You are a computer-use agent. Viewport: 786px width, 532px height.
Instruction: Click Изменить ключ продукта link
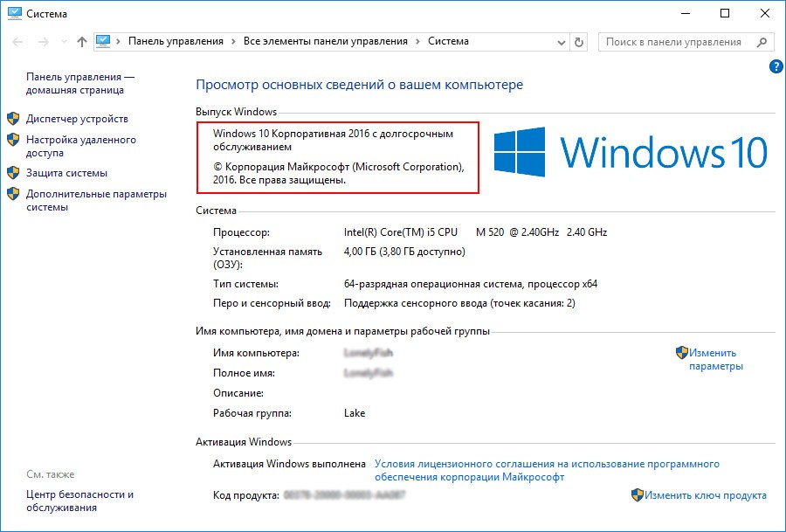click(706, 495)
